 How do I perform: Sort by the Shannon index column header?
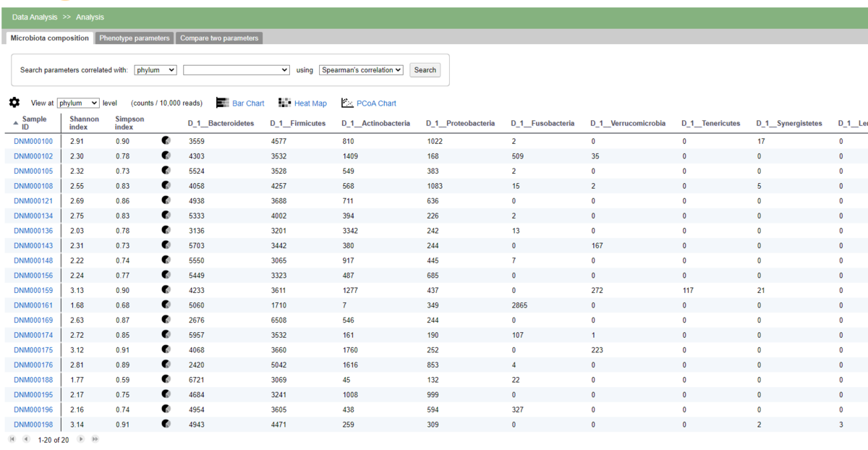(x=84, y=123)
